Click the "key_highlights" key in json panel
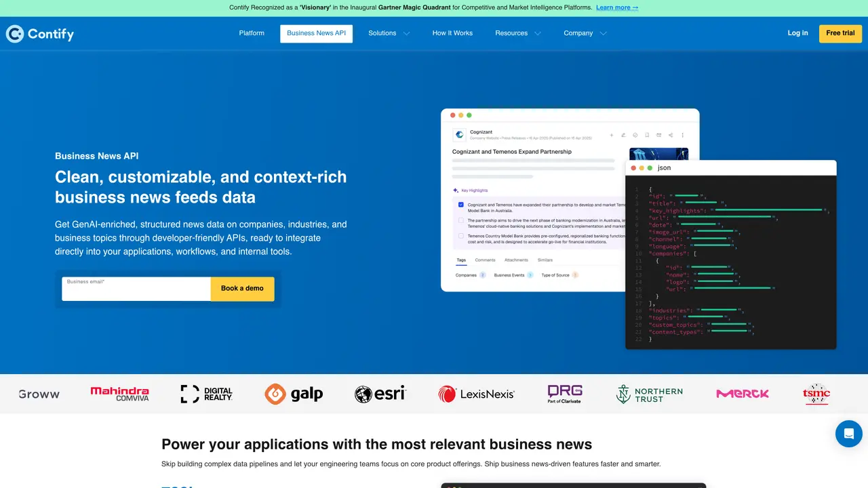Viewport: 868px width, 488px height. click(675, 211)
